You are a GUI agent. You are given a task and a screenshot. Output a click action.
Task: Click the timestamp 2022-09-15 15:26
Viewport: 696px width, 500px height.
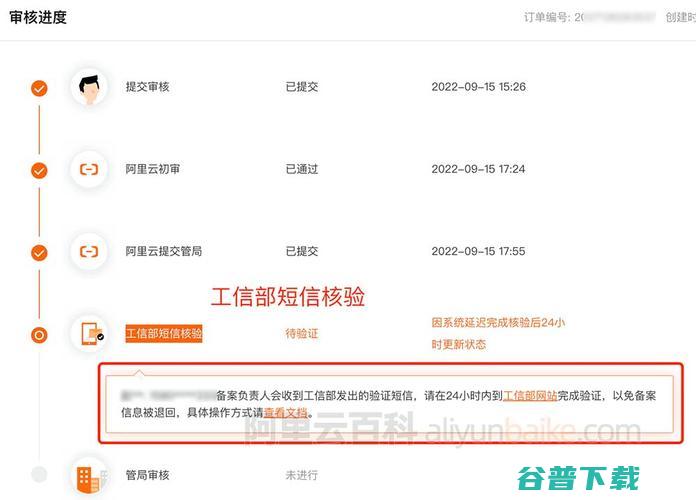coord(478,87)
